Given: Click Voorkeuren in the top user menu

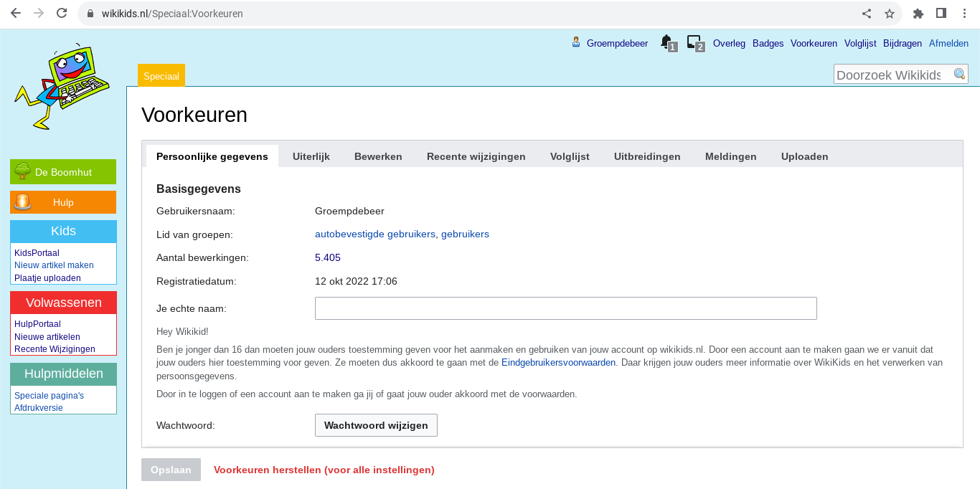Looking at the screenshot, I should (814, 43).
